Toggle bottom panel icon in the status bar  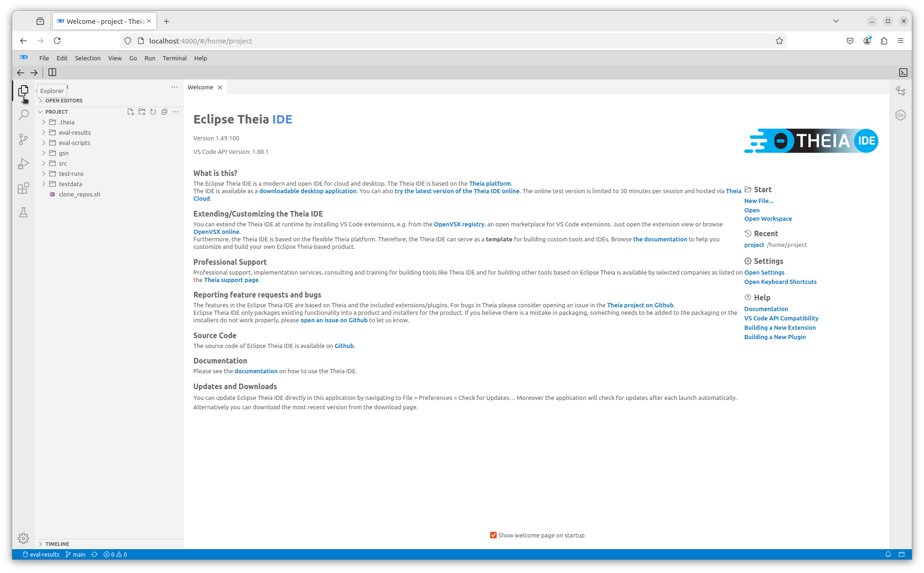(x=902, y=554)
